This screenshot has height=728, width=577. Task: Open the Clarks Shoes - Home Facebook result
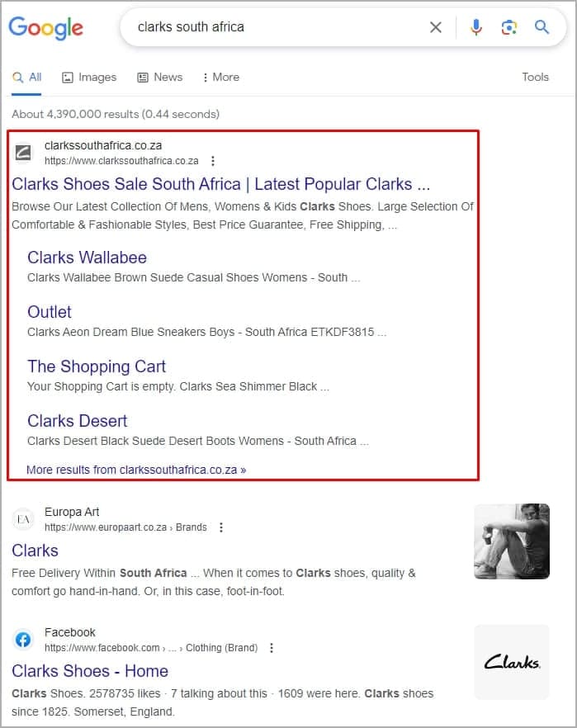pyautogui.click(x=89, y=671)
